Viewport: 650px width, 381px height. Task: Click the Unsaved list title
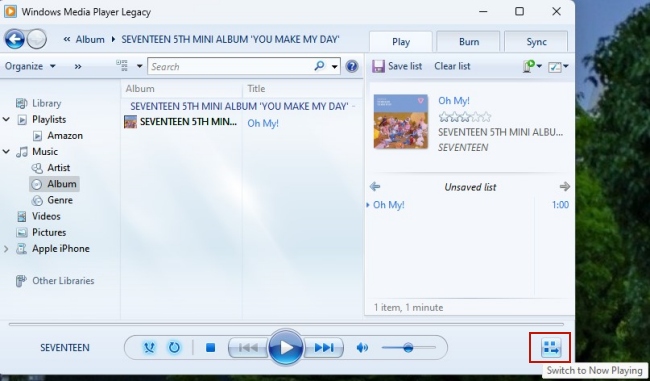click(470, 187)
